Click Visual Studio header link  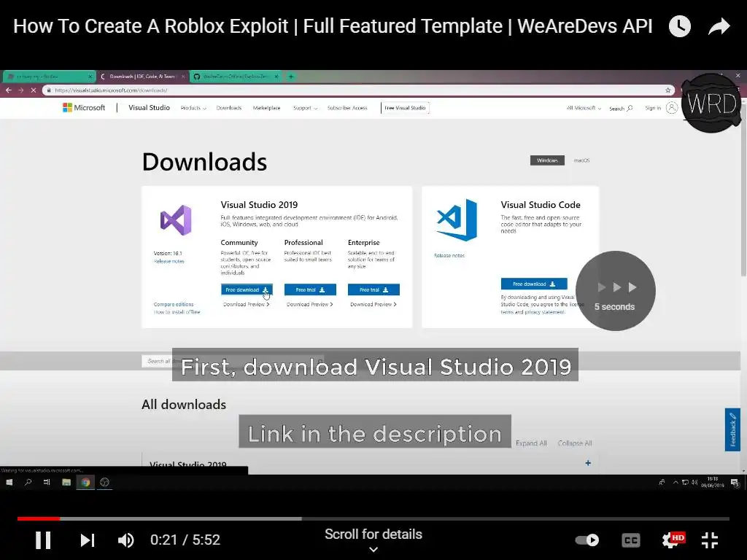(x=149, y=108)
